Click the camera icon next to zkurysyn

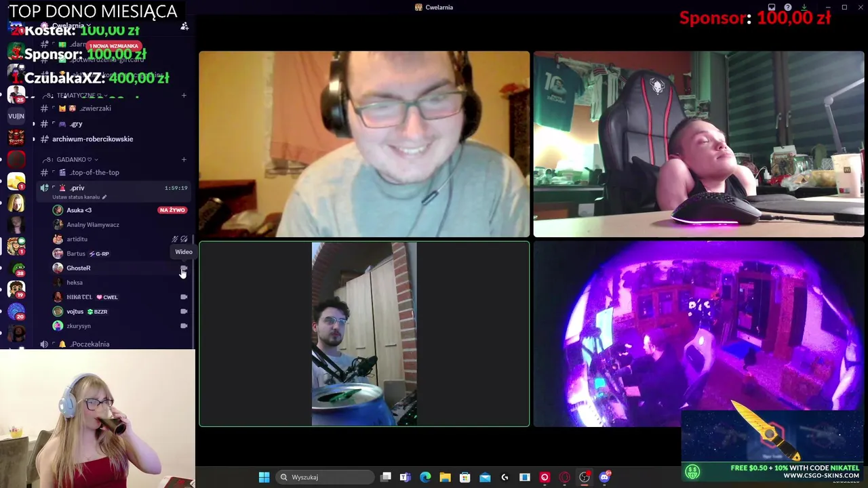click(184, 326)
